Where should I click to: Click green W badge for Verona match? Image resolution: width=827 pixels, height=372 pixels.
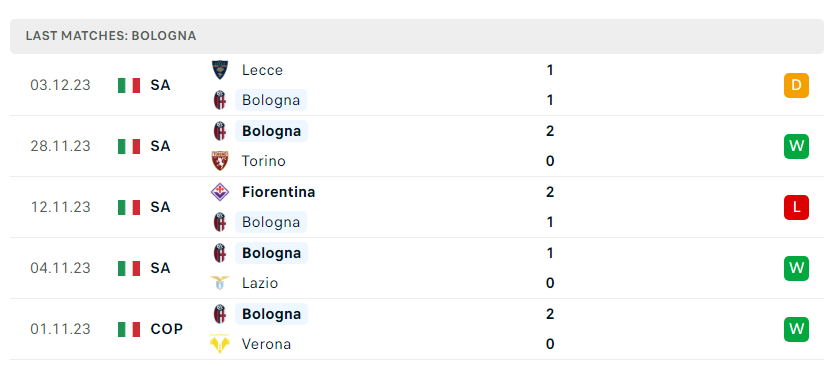[x=796, y=329]
